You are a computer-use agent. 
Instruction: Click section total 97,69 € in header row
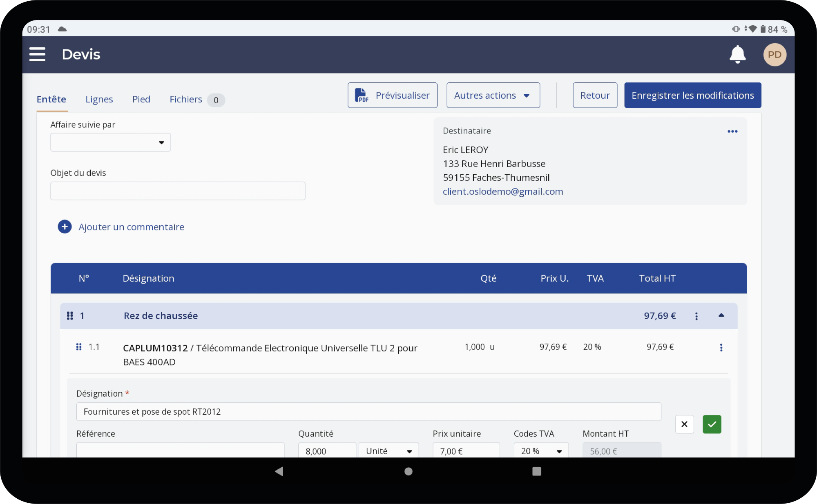pyautogui.click(x=660, y=316)
